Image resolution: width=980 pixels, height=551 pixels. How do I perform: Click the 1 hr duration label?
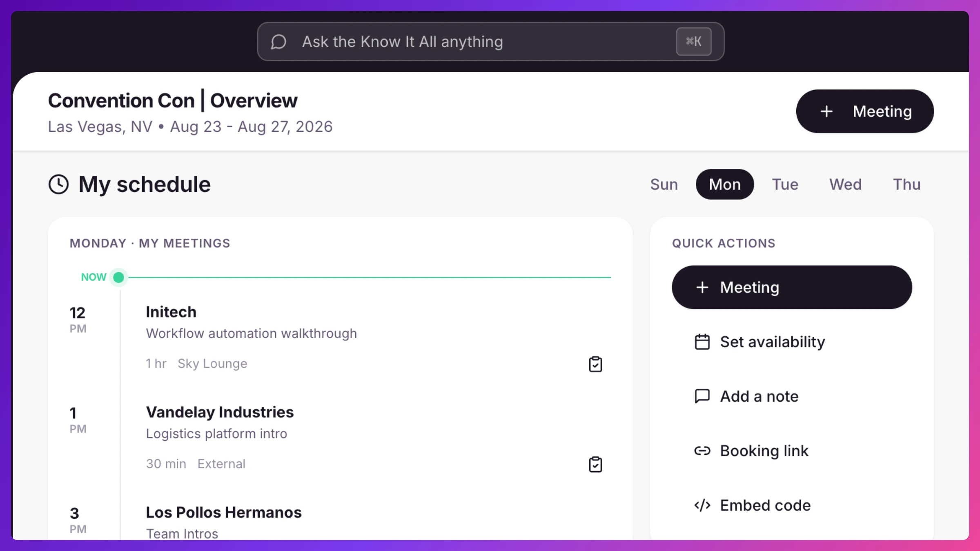tap(156, 363)
